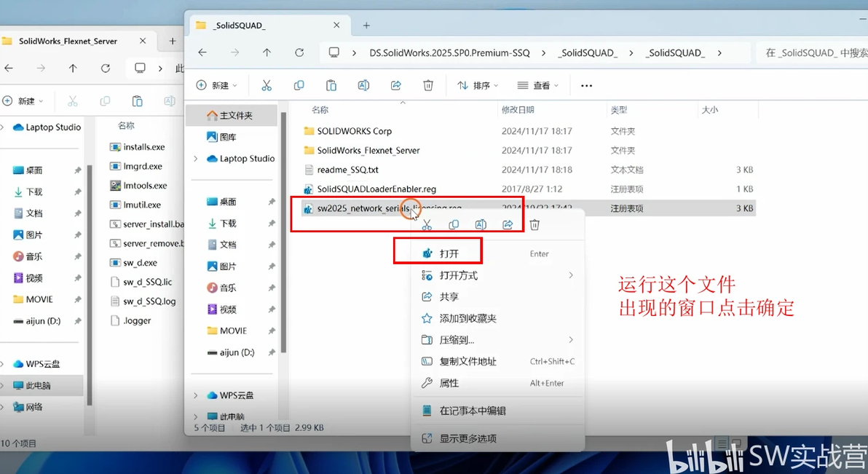Go back in the _SolidSQUAD_ window

[202, 52]
